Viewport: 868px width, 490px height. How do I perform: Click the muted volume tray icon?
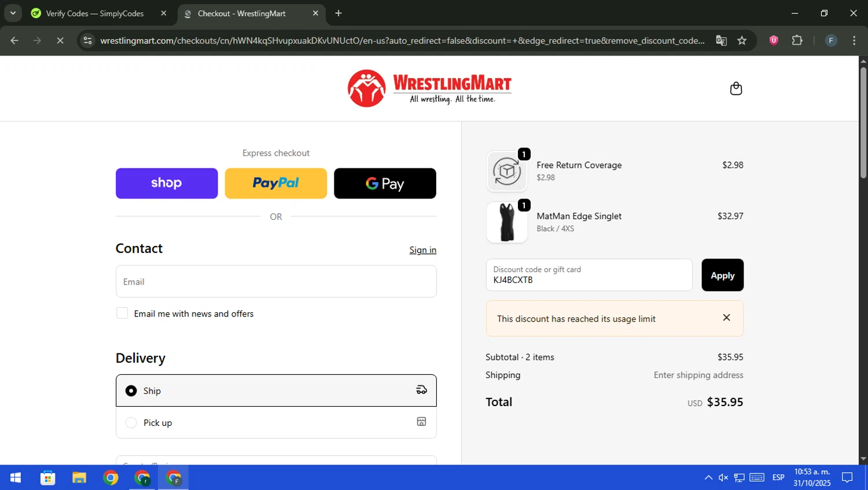[723, 478]
